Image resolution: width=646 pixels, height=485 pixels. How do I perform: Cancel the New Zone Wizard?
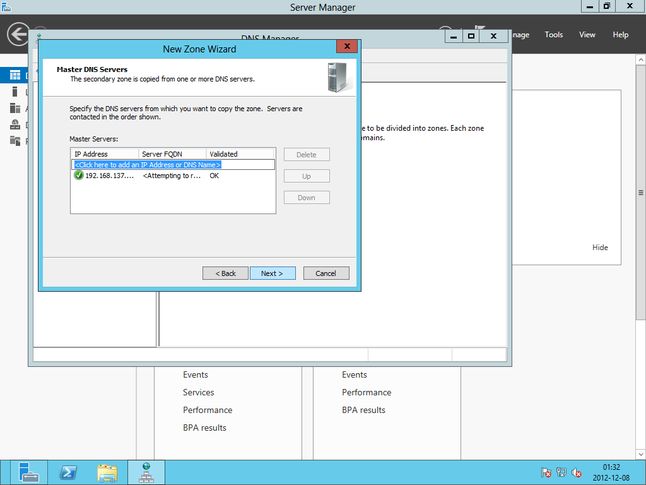click(x=326, y=273)
